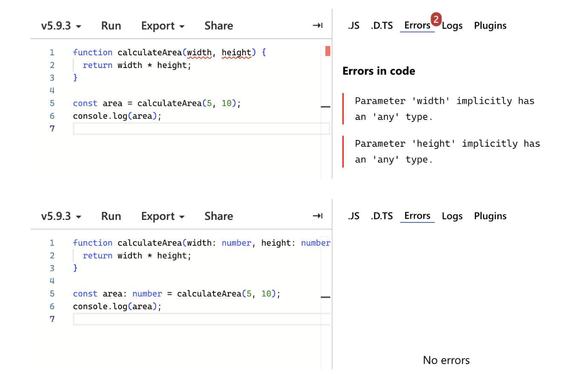Click Share in the bottom playground toolbar
Viewport: 588px width, 376px height.
point(219,216)
